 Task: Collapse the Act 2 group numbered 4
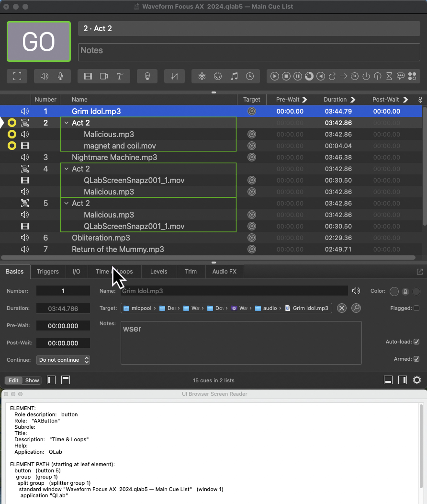[x=67, y=169]
